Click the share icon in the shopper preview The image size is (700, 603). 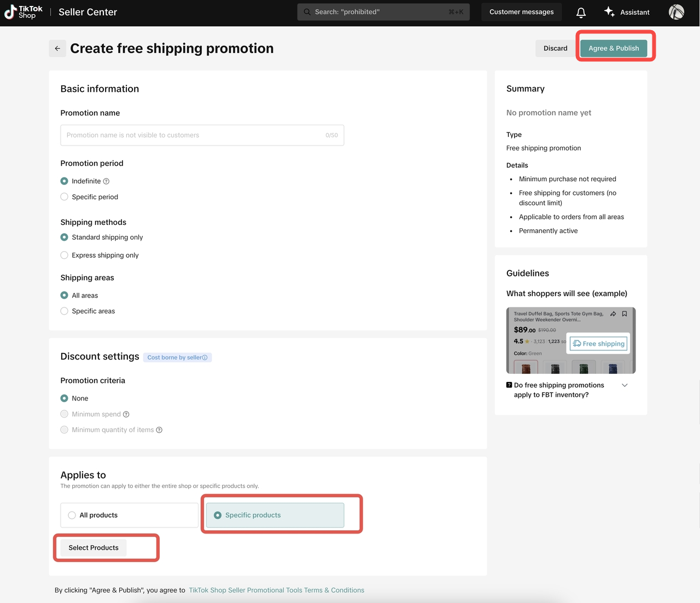click(x=613, y=314)
